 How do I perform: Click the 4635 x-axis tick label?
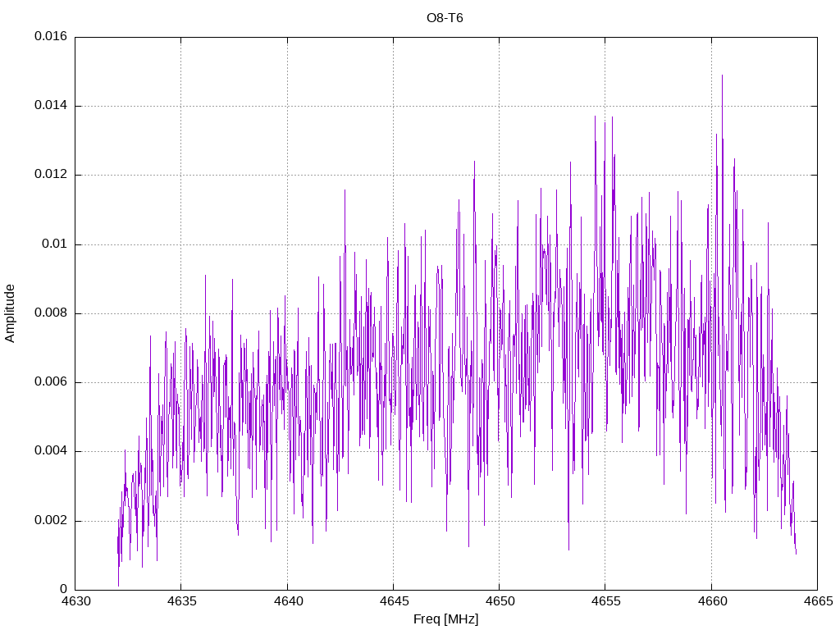[x=181, y=601]
